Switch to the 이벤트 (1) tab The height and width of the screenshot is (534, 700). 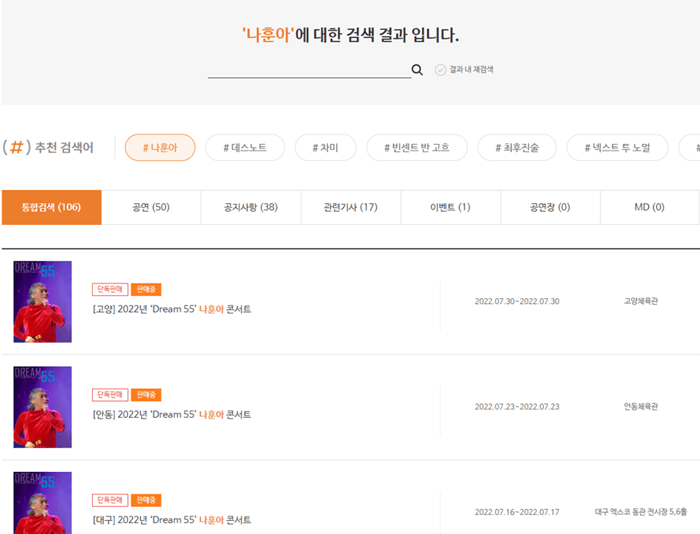450,207
